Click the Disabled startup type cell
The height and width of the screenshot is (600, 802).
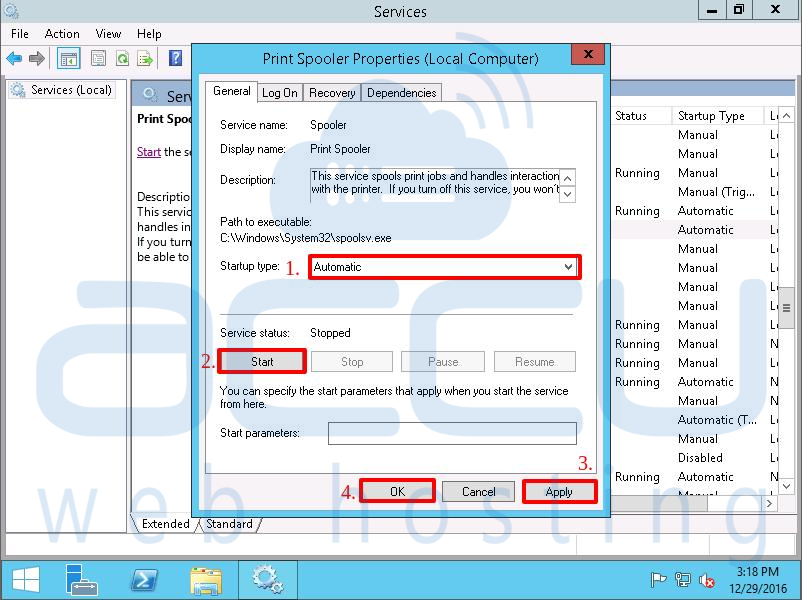(700, 458)
